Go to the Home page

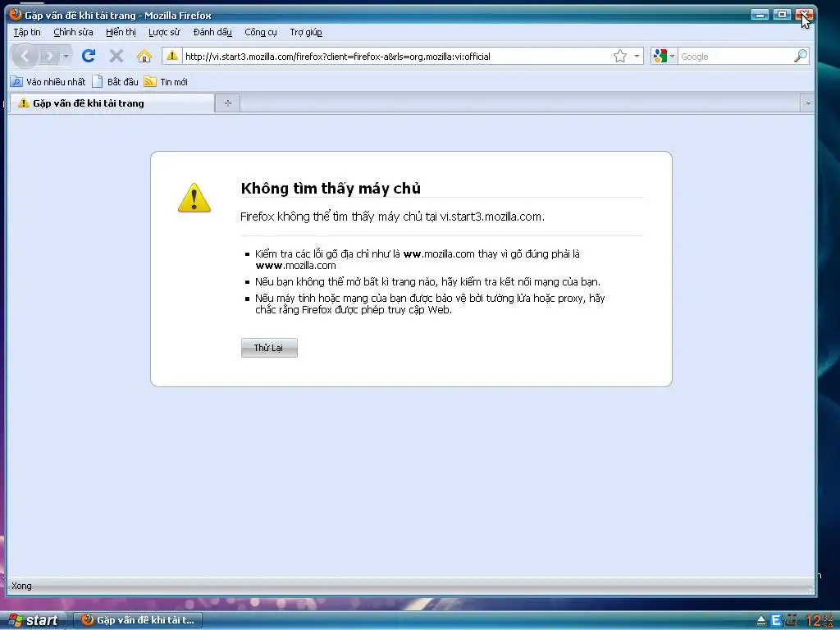tap(144, 56)
